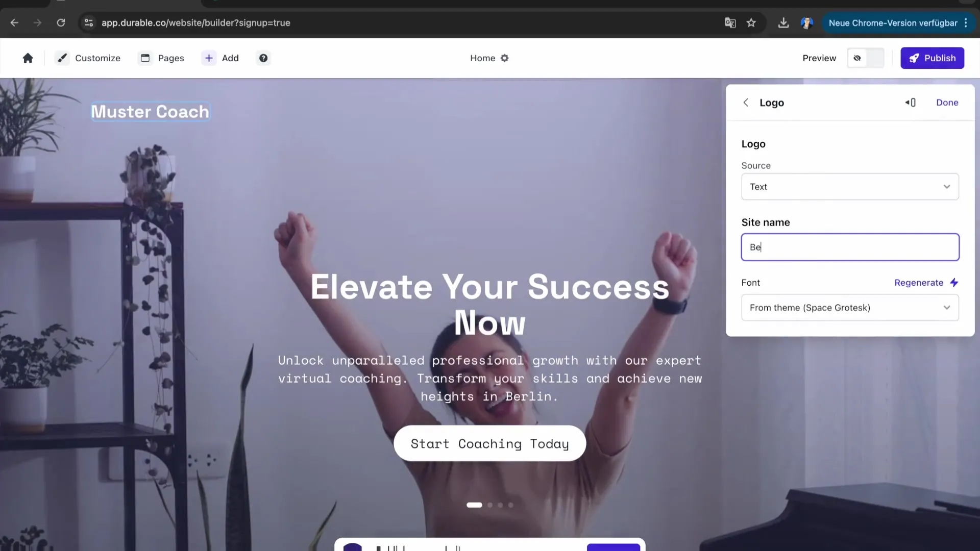Viewport: 980px width, 551px height.
Task: Open the Pages menu
Action: tap(162, 58)
